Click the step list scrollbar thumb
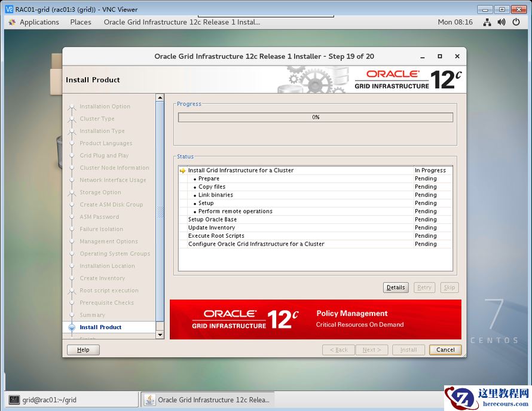The width and height of the screenshot is (532, 411). tap(160, 211)
